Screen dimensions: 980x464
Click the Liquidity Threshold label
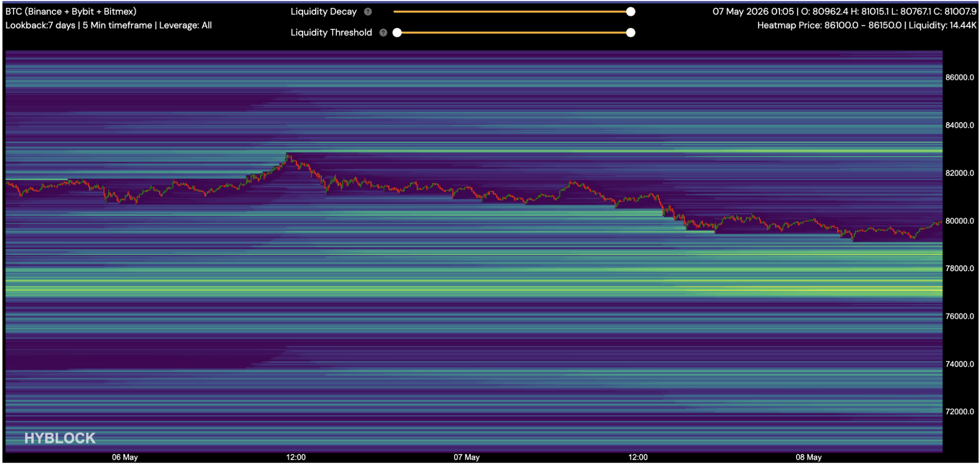click(331, 33)
